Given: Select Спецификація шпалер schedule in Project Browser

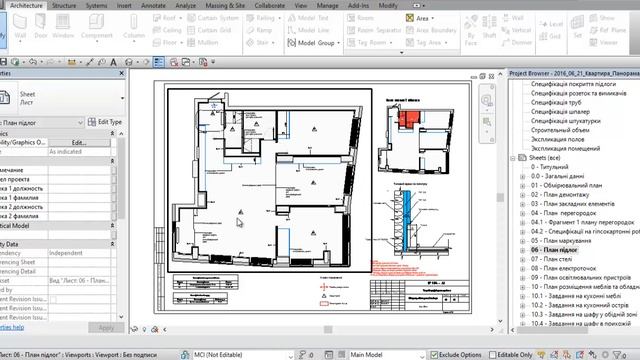Looking at the screenshot, I should tap(560, 112).
